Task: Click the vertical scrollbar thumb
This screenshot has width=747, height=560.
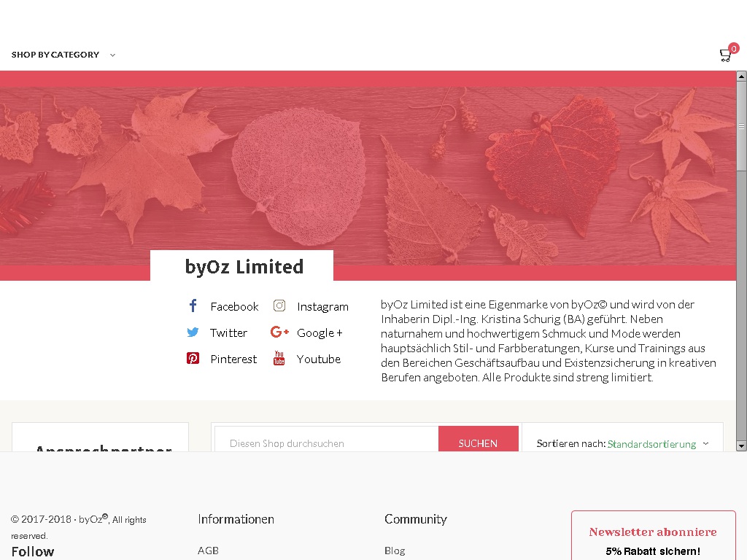Action: [741, 125]
